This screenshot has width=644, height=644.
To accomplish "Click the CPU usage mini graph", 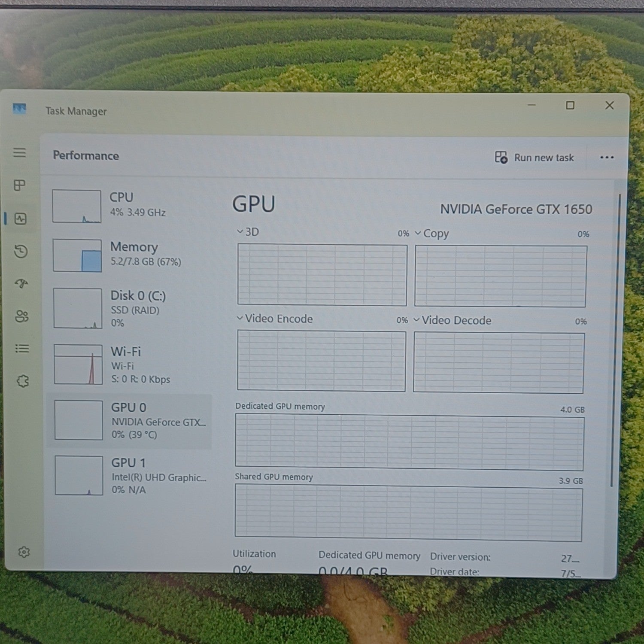I will click(x=77, y=206).
